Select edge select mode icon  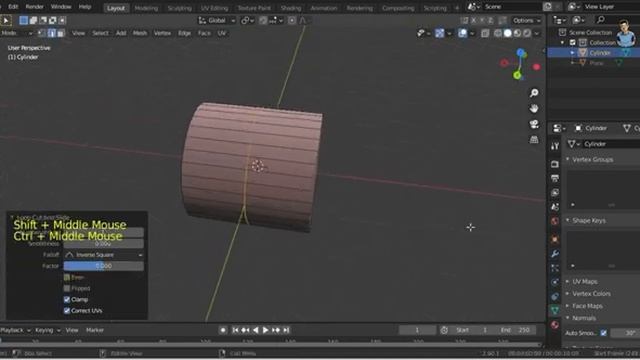point(51,33)
